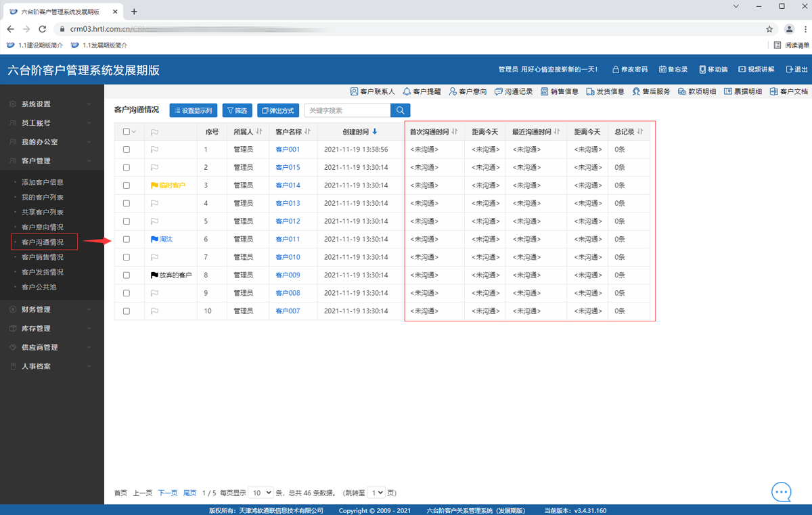Open 共享客户列表 menu item
Screen dimensions: 812x515
pyautogui.click(x=43, y=212)
